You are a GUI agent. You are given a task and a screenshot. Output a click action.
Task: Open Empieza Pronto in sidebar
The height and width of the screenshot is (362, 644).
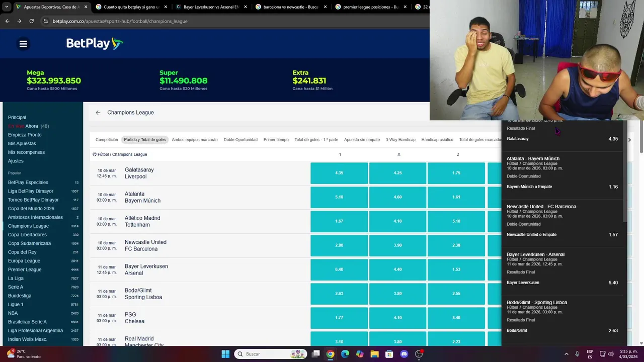(25, 135)
